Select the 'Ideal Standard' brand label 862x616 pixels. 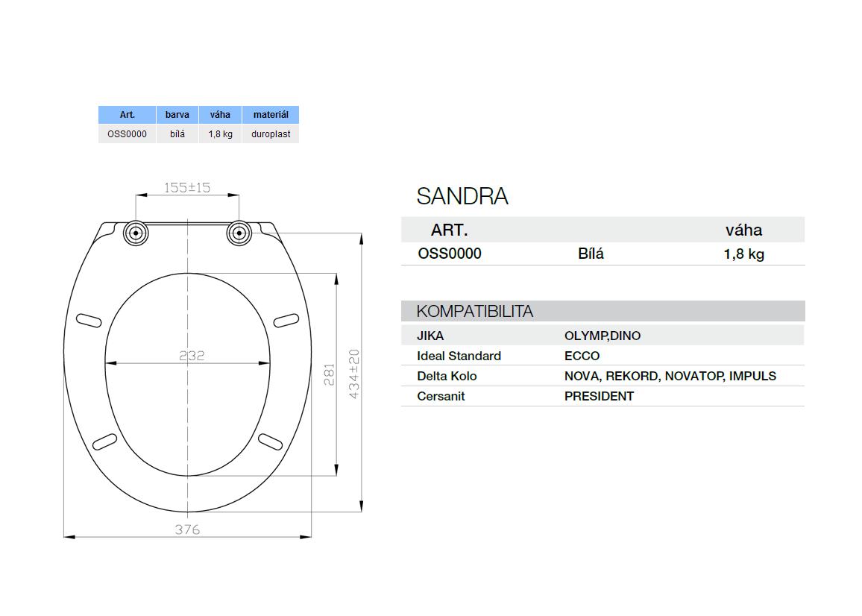(459, 356)
